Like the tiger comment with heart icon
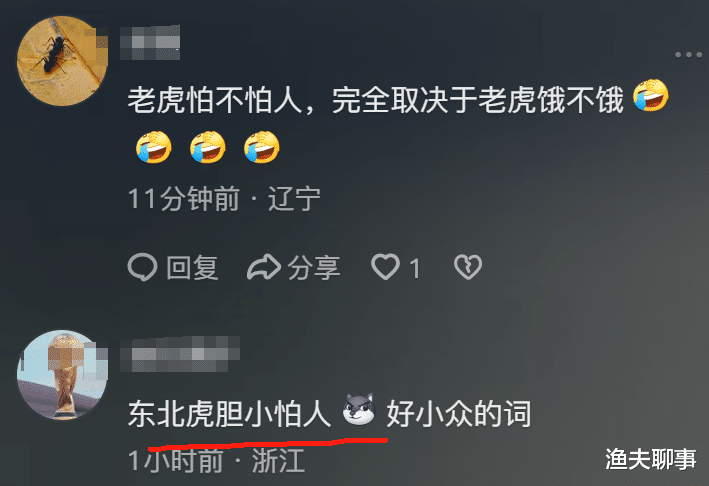Screen dimensions: 709x486 385,267
